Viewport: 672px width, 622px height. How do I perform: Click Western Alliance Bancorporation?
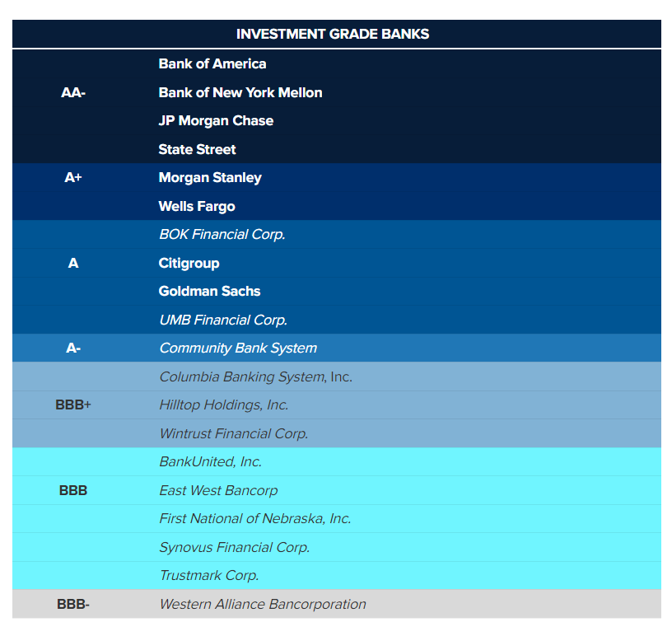(x=263, y=605)
